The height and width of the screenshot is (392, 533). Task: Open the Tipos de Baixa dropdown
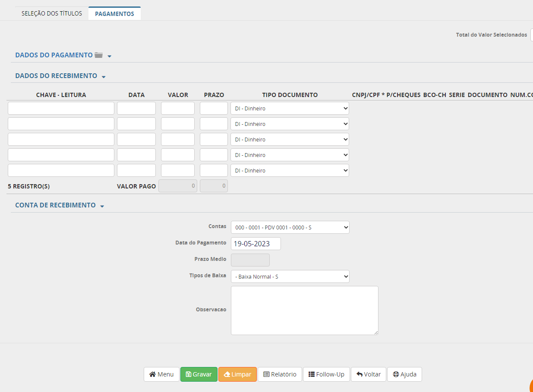pos(290,276)
